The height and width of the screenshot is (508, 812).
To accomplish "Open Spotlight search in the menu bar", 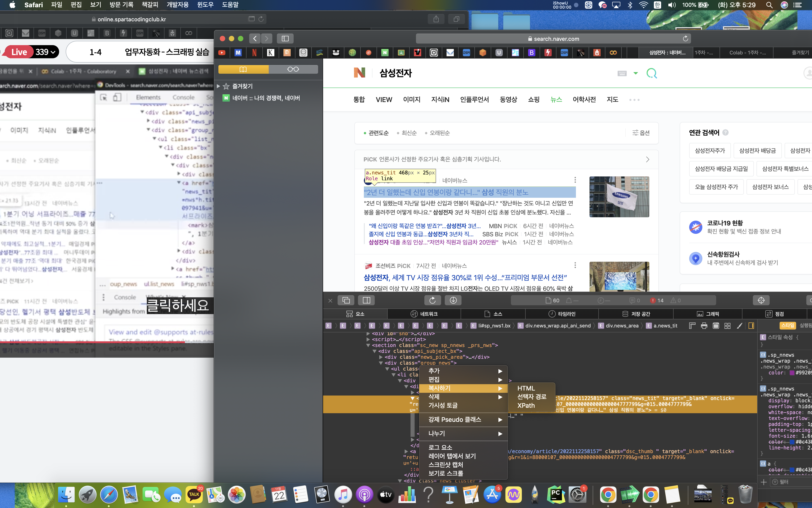I will (769, 5).
